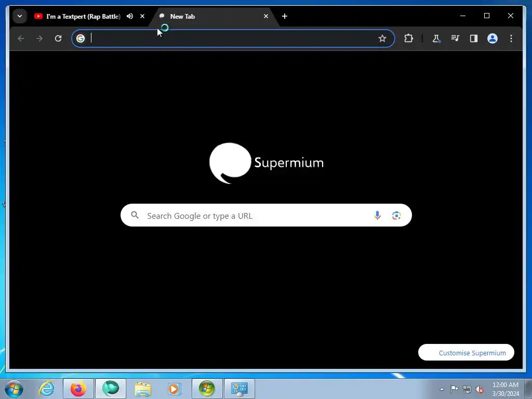The width and height of the screenshot is (532, 399).
Task: Reload the current page
Action: (58, 38)
